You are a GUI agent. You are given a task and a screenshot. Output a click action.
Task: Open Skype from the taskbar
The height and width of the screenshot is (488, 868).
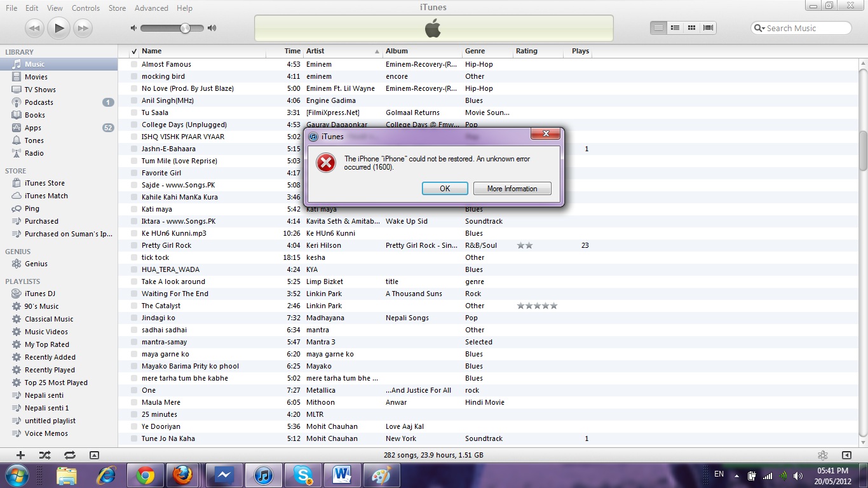303,475
